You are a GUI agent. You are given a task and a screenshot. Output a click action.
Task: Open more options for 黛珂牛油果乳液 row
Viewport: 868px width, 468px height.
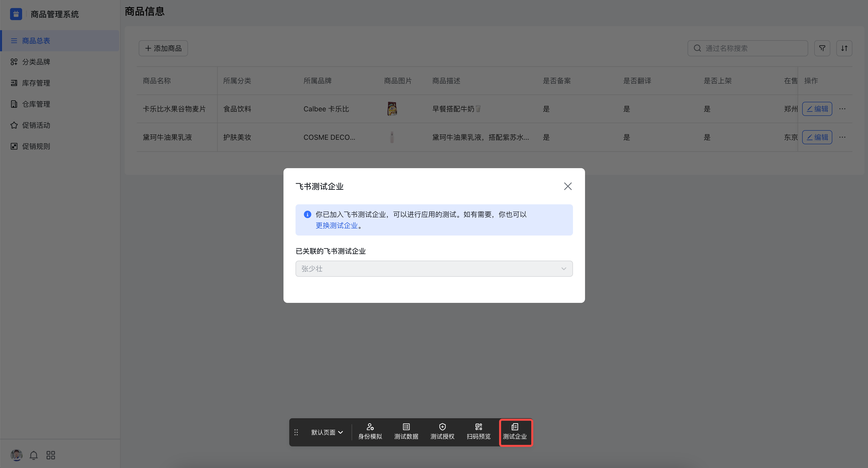click(842, 137)
